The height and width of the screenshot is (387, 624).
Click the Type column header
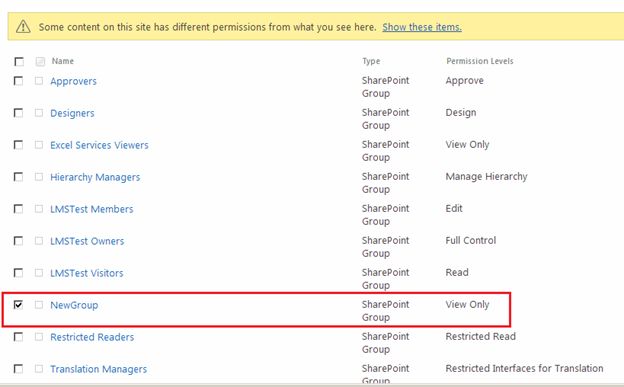coord(371,61)
